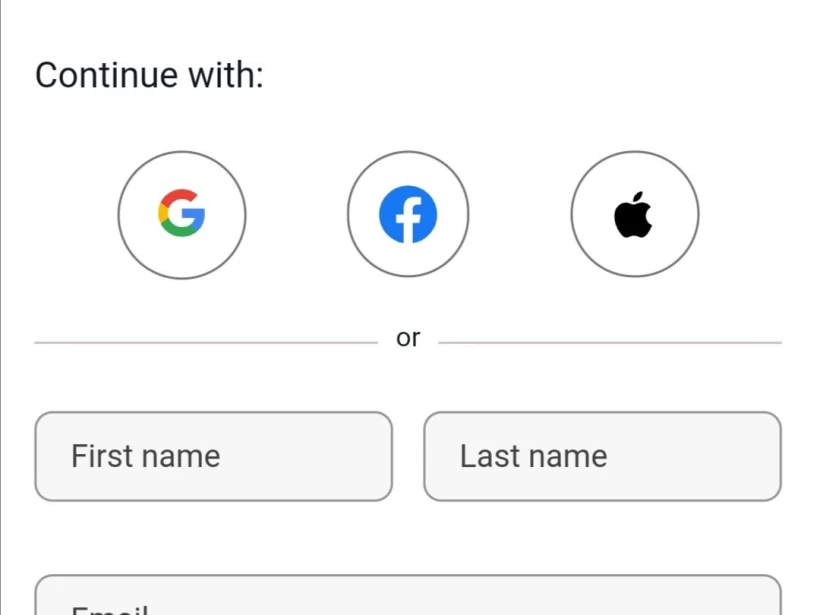The image size is (820, 615).
Task: Focus the Last name input field
Action: coord(602,456)
